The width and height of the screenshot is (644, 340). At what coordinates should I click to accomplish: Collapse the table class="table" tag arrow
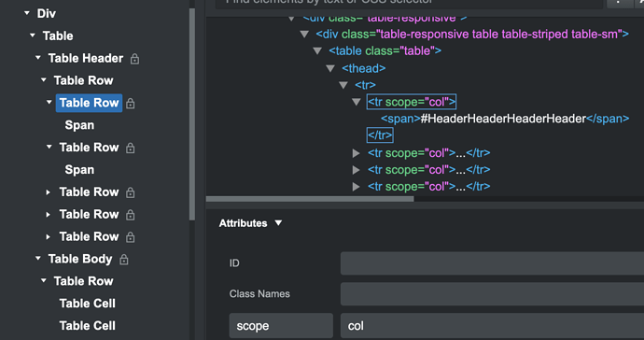317,51
